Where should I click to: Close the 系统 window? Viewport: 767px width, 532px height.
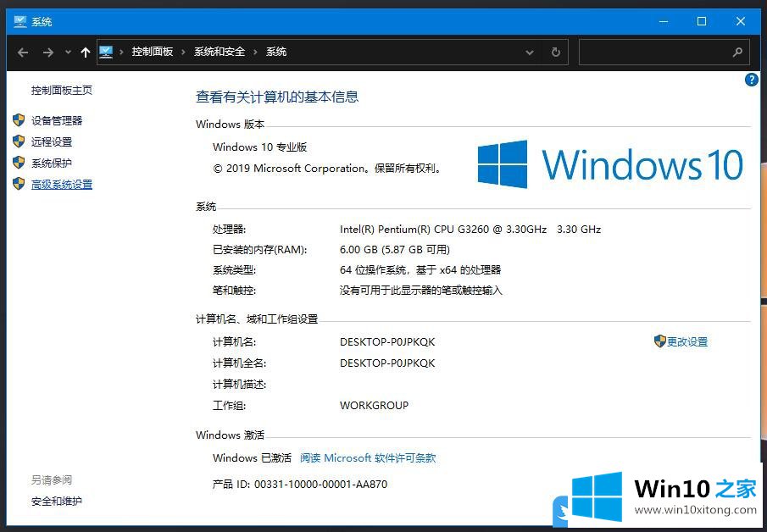pyautogui.click(x=740, y=21)
